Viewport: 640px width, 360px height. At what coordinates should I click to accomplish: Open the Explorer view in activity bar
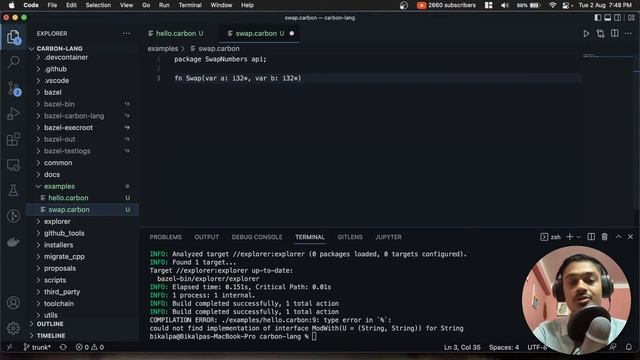coord(13,37)
